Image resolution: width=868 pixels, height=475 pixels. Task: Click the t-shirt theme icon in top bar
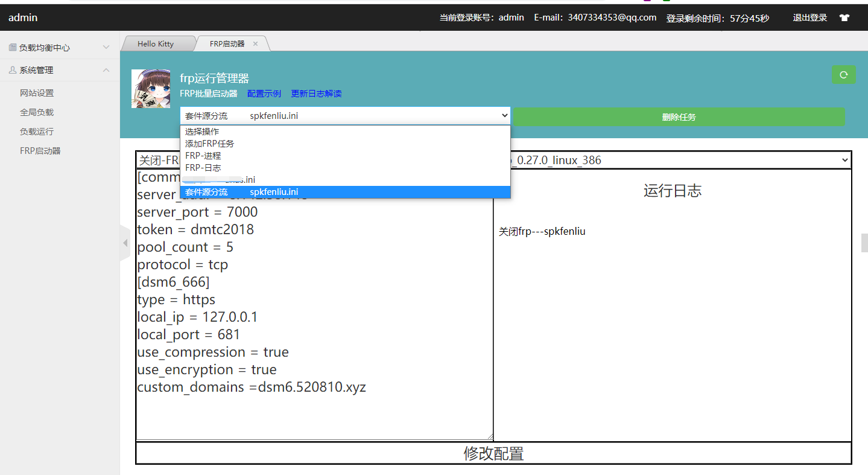click(x=844, y=18)
